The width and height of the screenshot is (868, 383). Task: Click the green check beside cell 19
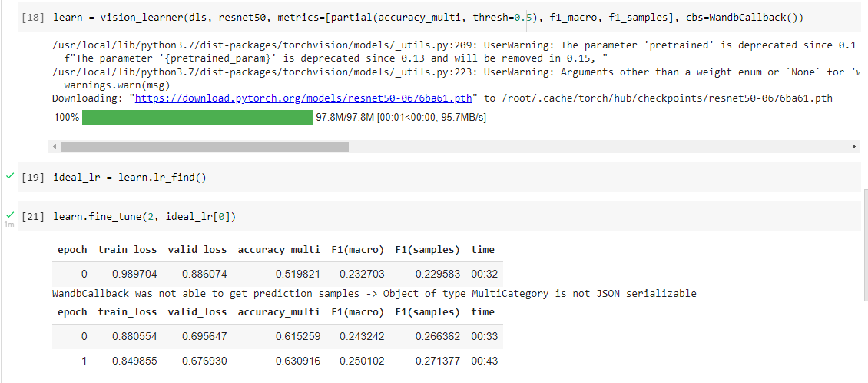click(x=9, y=175)
